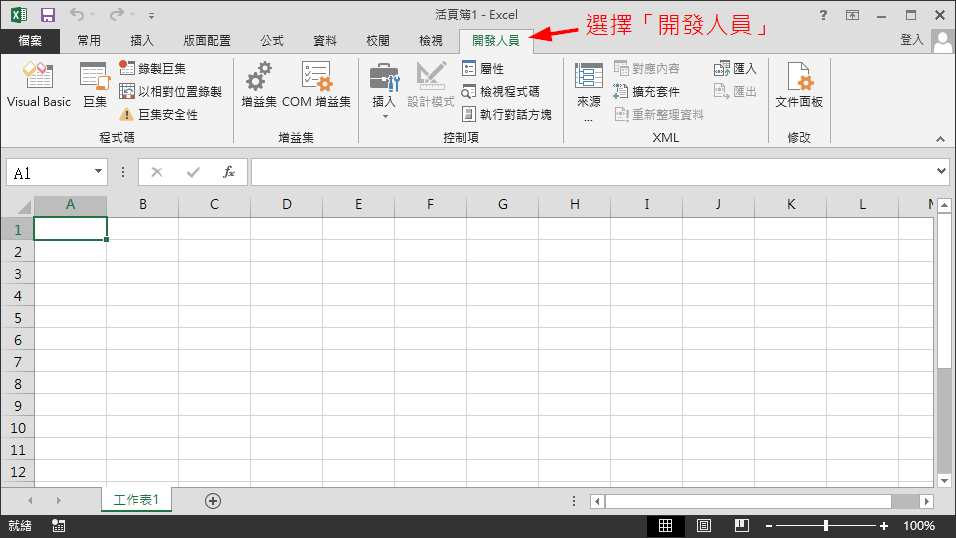
Task: Switch to the 公式 Formulas tab
Action: (x=272, y=41)
